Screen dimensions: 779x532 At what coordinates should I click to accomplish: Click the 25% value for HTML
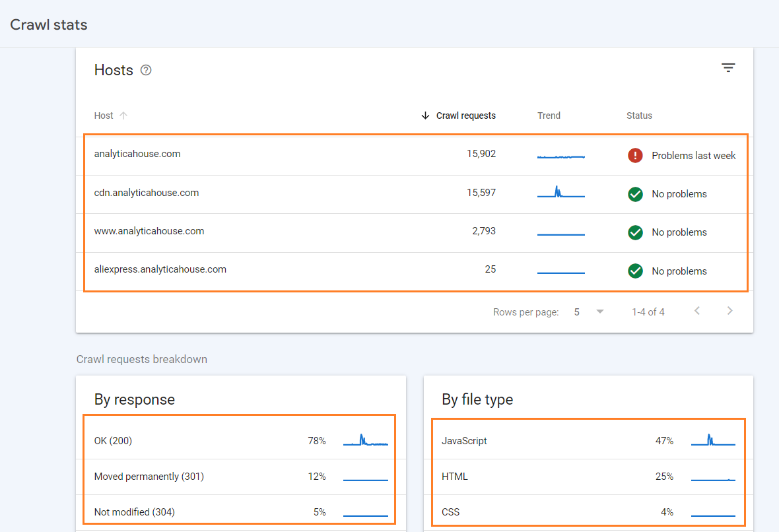pyautogui.click(x=664, y=477)
